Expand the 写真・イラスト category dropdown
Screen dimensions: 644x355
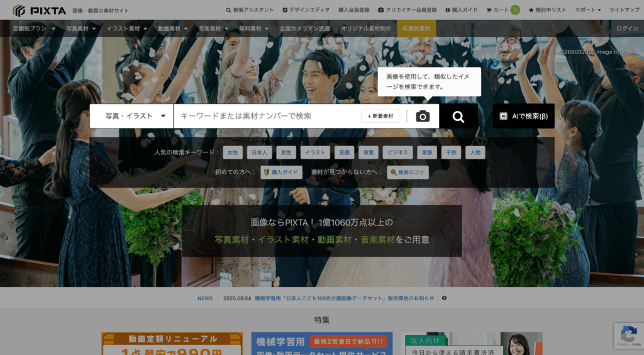[131, 116]
